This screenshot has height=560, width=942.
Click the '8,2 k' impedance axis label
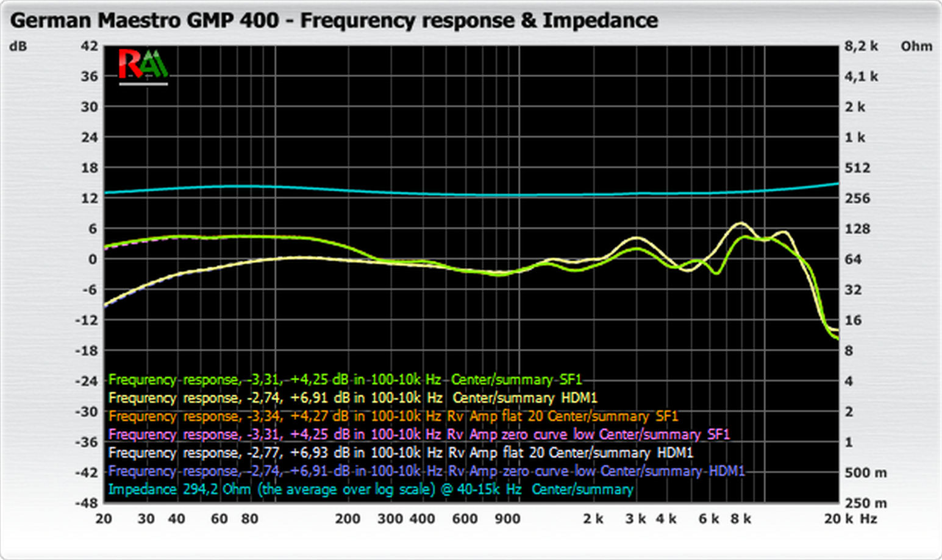pyautogui.click(x=861, y=46)
